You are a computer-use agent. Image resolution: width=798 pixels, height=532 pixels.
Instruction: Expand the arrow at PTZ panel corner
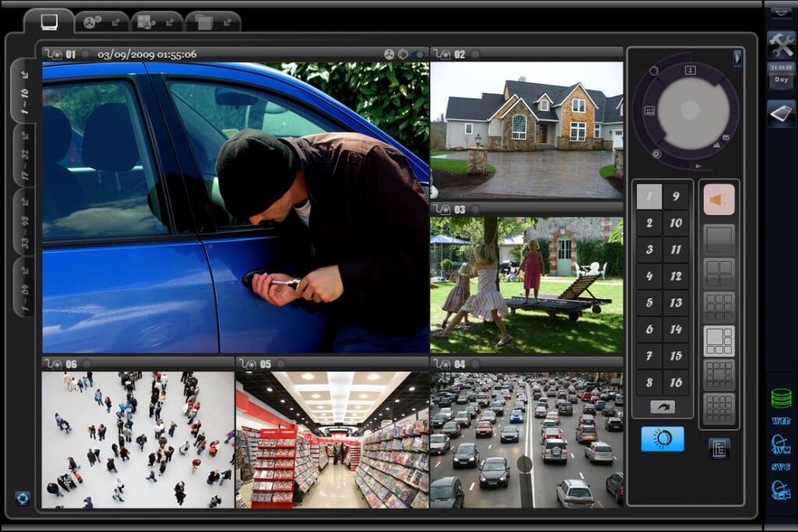tap(736, 58)
